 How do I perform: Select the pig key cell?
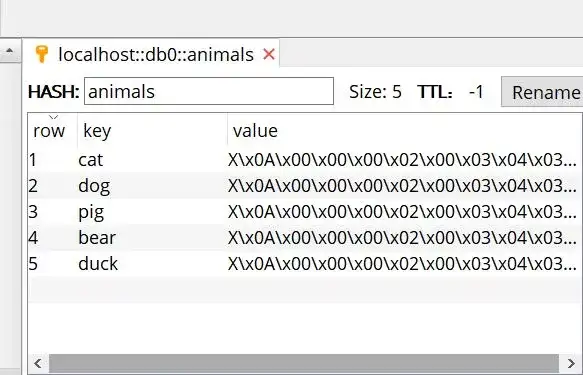coord(152,211)
